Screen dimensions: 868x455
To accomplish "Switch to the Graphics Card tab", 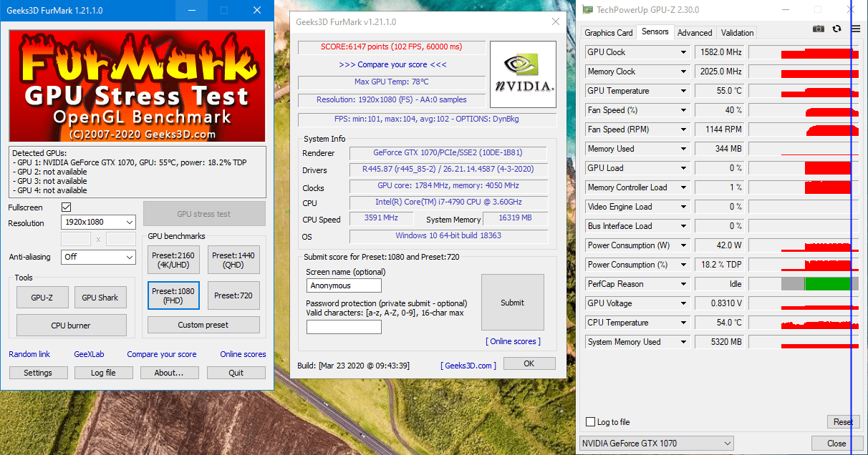I will (x=609, y=33).
